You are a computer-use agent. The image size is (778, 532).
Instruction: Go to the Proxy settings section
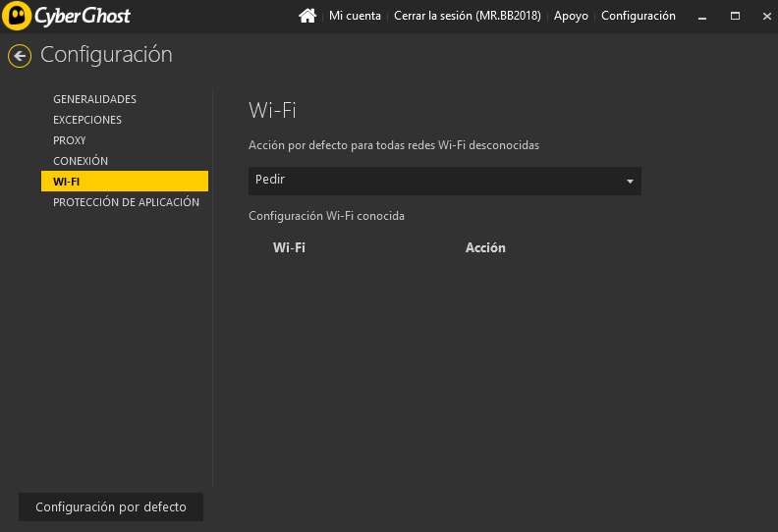point(70,140)
